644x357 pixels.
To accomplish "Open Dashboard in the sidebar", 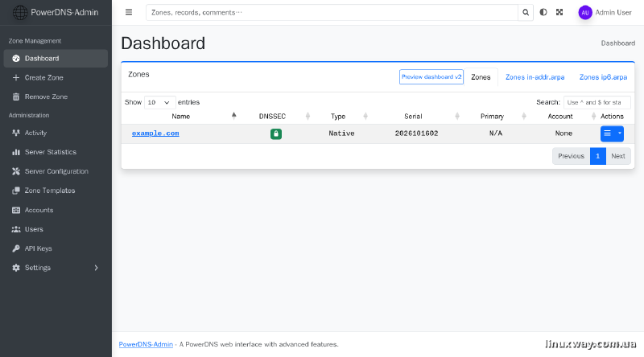I will pyautogui.click(x=56, y=58).
